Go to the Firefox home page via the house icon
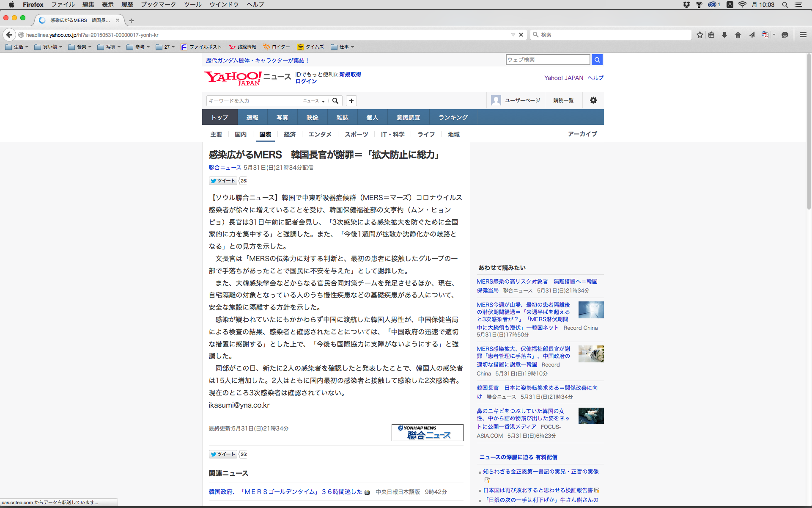This screenshot has height=508, width=812. point(738,35)
